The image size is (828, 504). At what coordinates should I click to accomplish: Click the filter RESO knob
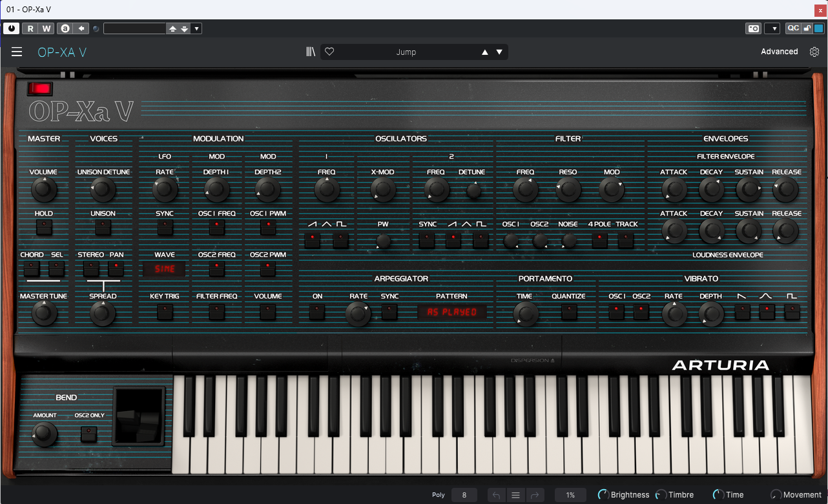[x=568, y=189]
